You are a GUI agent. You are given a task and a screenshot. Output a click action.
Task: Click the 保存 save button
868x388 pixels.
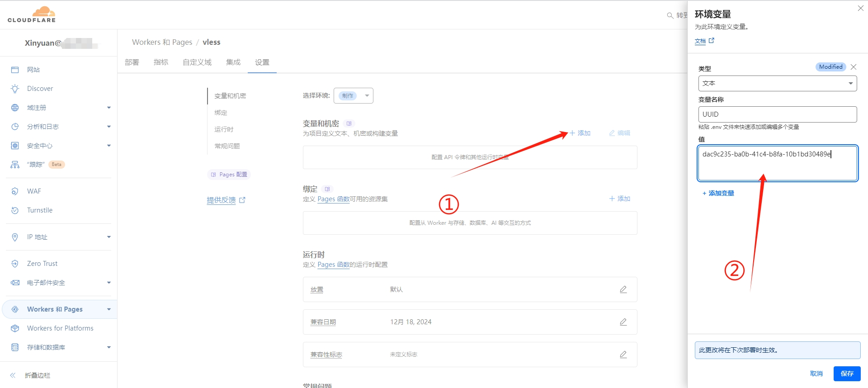[x=847, y=374]
